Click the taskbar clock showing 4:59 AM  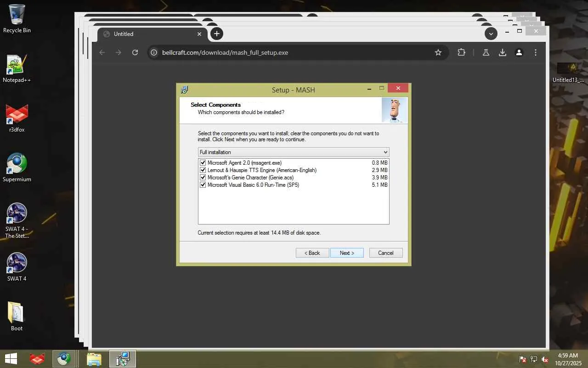(567, 359)
